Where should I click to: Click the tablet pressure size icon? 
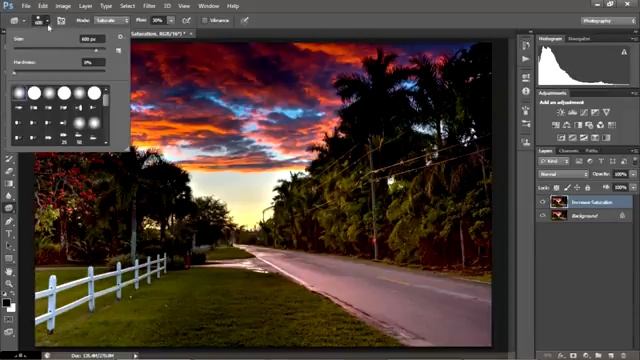244,20
